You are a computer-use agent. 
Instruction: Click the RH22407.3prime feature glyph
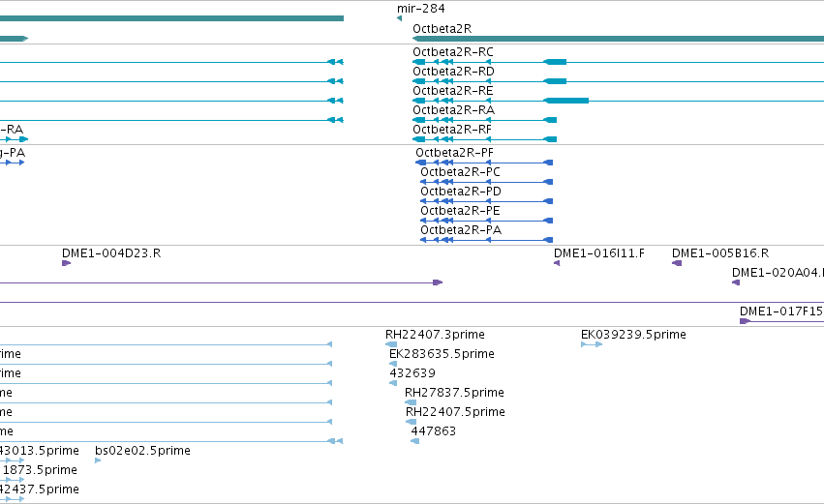point(391,344)
